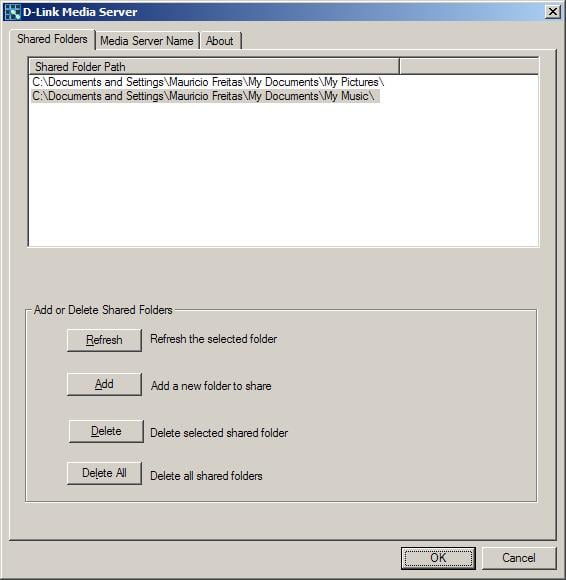This screenshot has height=580, width=566.
Task: Open the About tab
Action: (220, 41)
